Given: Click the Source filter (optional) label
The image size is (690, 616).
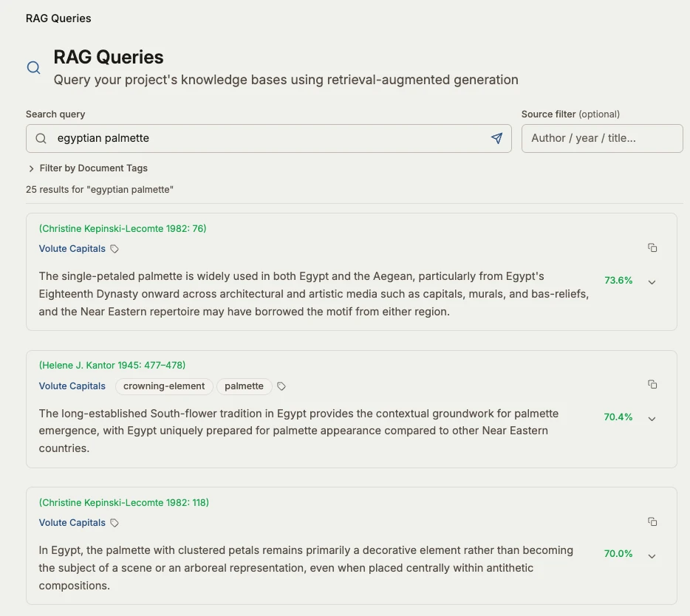Looking at the screenshot, I should [570, 114].
